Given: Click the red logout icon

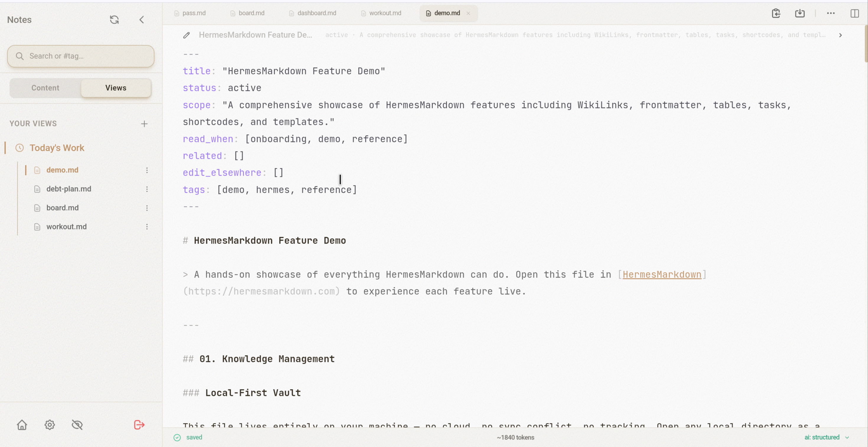Looking at the screenshot, I should tap(139, 425).
